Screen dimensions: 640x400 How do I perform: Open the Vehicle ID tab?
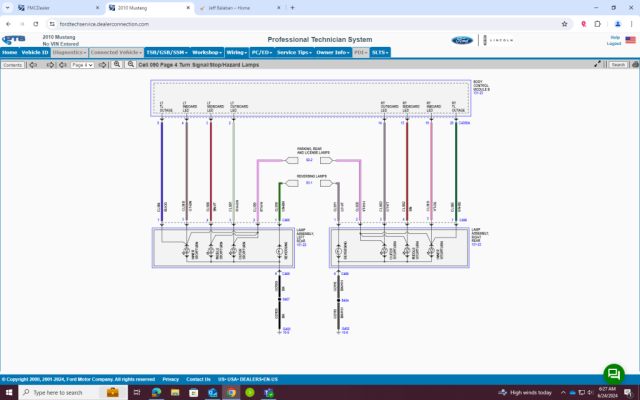[35, 52]
